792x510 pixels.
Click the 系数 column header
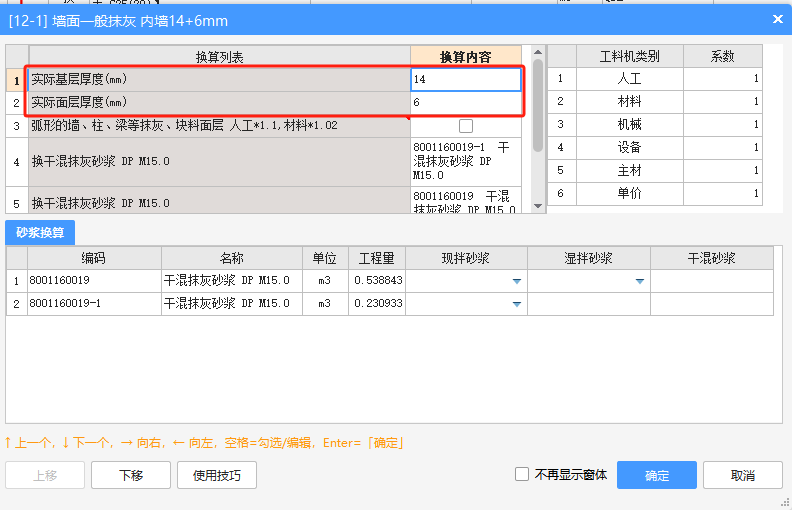pos(723,56)
